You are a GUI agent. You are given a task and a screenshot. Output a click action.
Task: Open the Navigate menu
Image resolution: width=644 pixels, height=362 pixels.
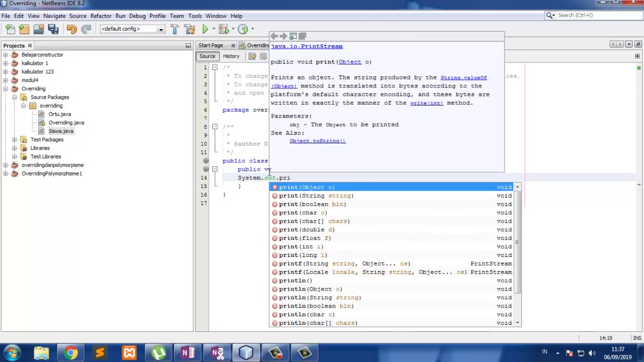pyautogui.click(x=54, y=16)
